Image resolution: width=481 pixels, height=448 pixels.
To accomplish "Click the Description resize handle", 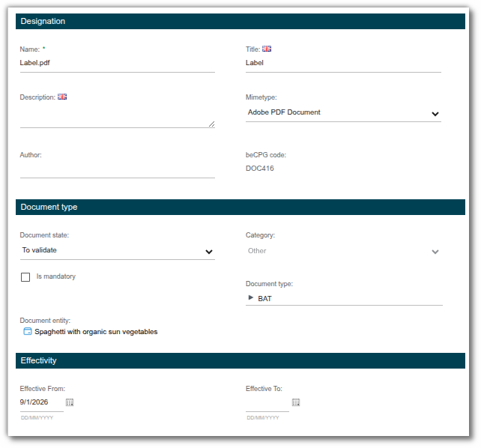I will pyautogui.click(x=212, y=124).
